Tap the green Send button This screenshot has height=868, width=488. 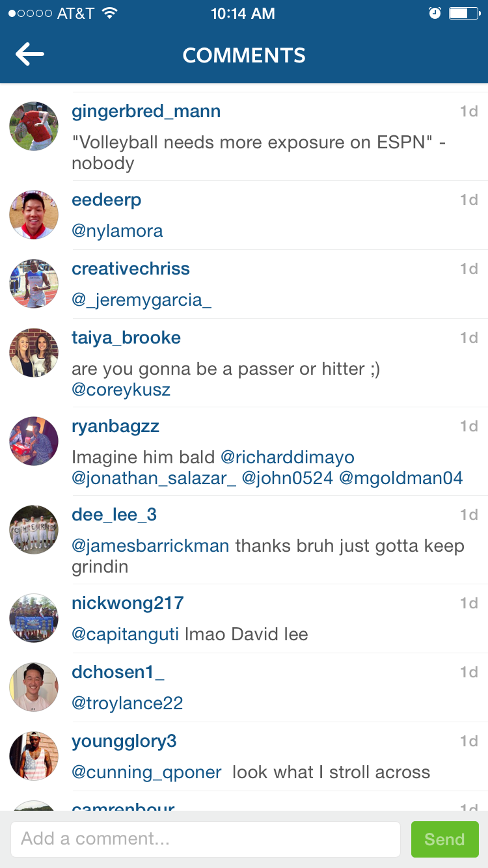[445, 839]
